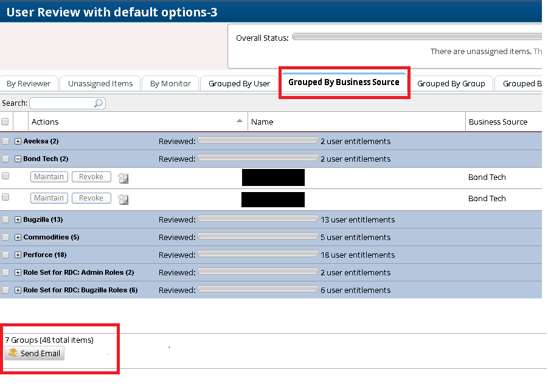Viewport: 548px width, 392px height.
Task: Click the Send Email button
Action: click(34, 354)
